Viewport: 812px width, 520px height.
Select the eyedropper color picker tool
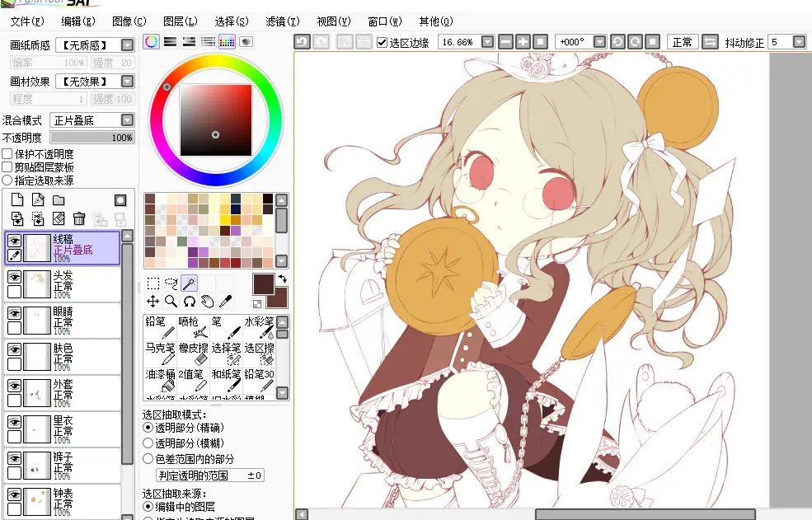(x=225, y=302)
